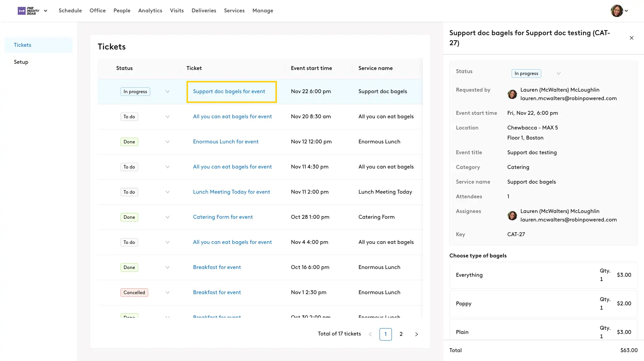The height and width of the screenshot is (361, 644).
Task: Open status dropdown in details panel
Action: click(x=558, y=73)
